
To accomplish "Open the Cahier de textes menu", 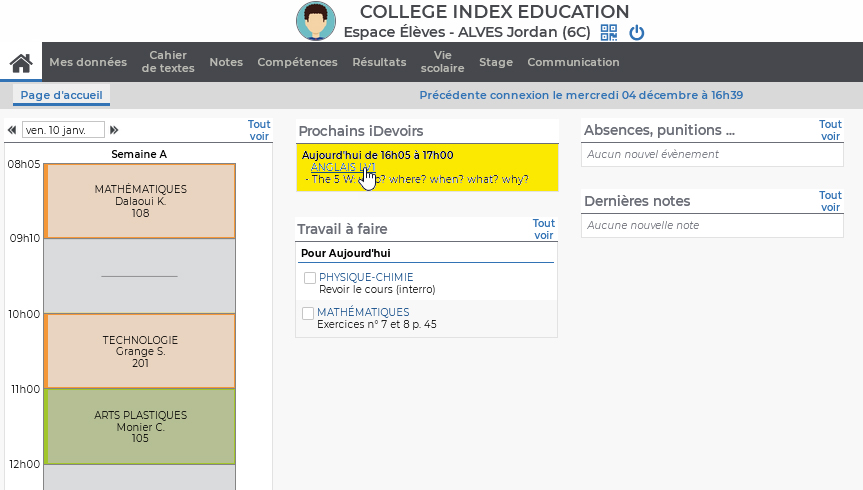I will (168, 62).
